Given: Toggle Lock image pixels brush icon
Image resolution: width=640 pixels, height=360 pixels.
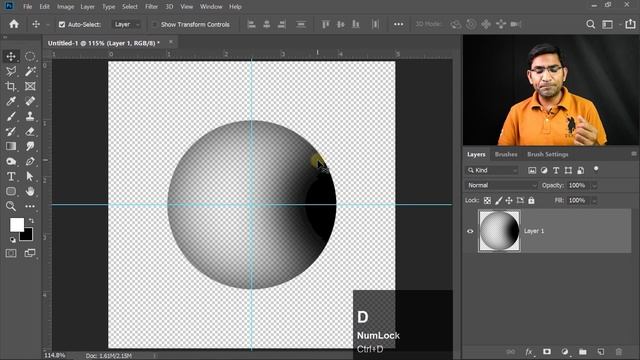Looking at the screenshot, I should [498, 200].
